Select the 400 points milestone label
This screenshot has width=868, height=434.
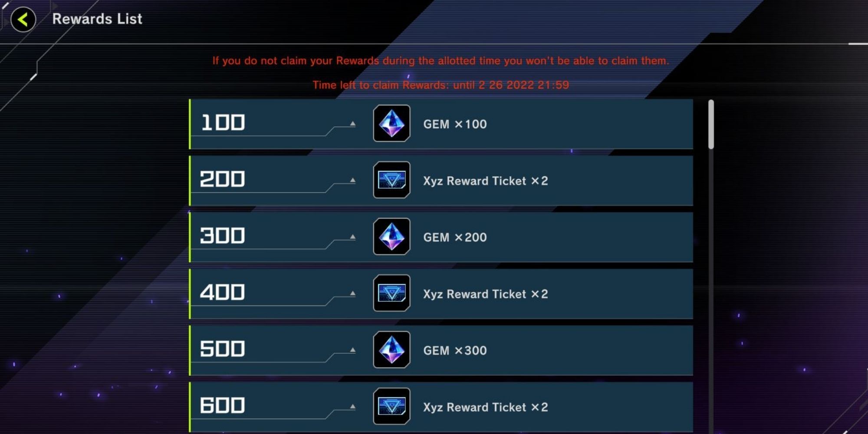[224, 293]
